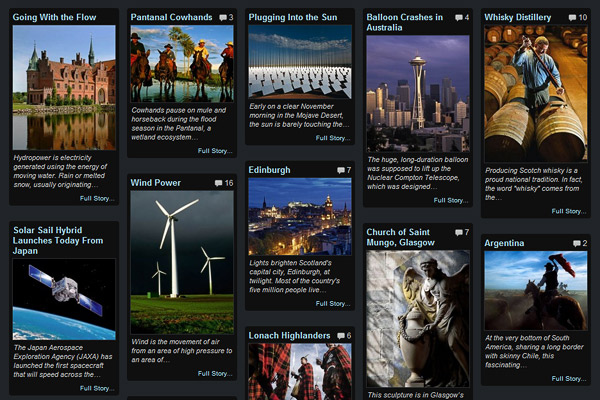Select the Mojave Desert description text
The width and height of the screenshot is (600, 400).
pyautogui.click(x=299, y=115)
